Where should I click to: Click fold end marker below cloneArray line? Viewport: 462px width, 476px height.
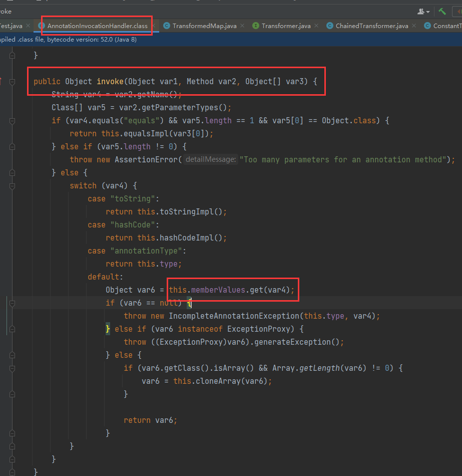click(x=12, y=394)
